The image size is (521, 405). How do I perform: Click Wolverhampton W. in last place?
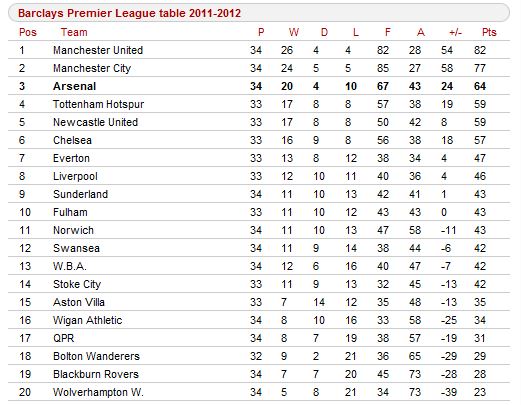(x=98, y=392)
